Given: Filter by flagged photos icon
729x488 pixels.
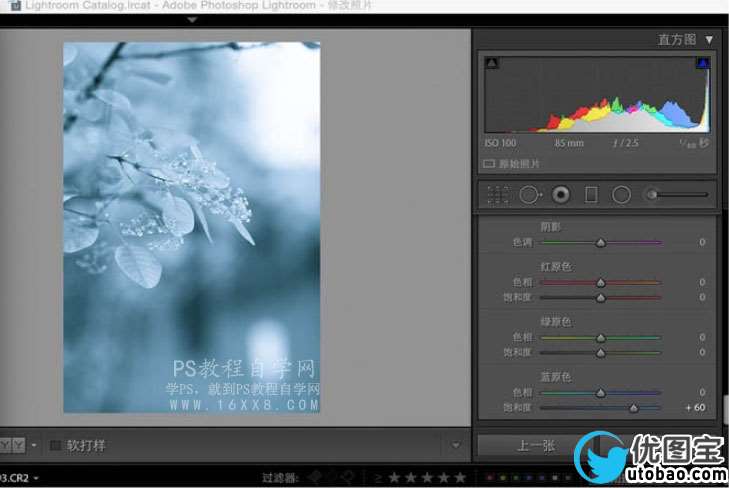Looking at the screenshot, I should [315, 477].
